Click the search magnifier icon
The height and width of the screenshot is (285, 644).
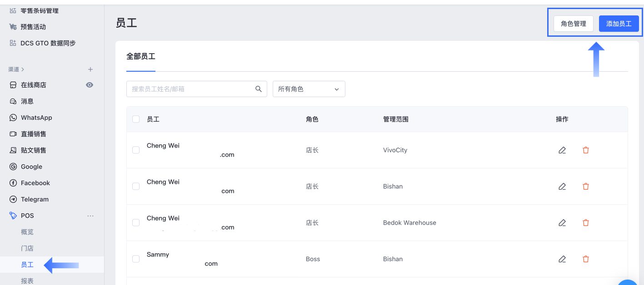tap(259, 89)
